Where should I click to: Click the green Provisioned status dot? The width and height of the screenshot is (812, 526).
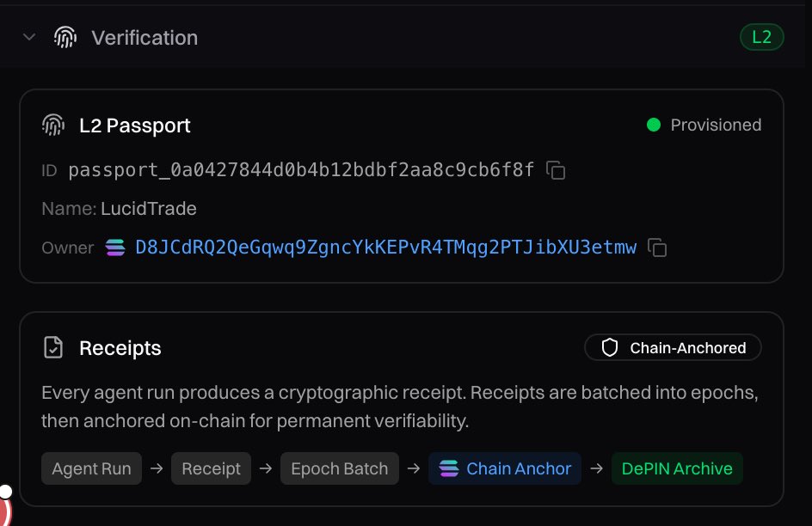tap(654, 125)
